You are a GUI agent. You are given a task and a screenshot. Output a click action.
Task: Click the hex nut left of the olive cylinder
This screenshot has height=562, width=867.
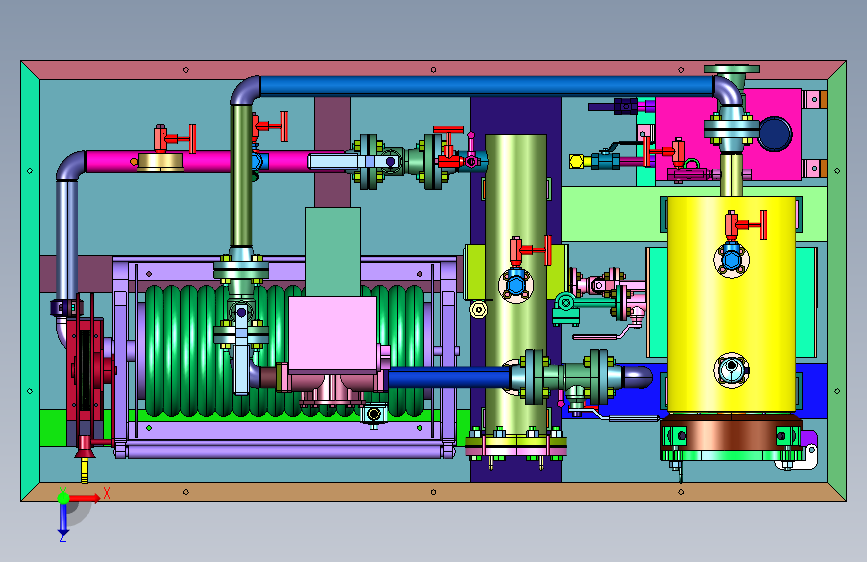(x=478, y=309)
